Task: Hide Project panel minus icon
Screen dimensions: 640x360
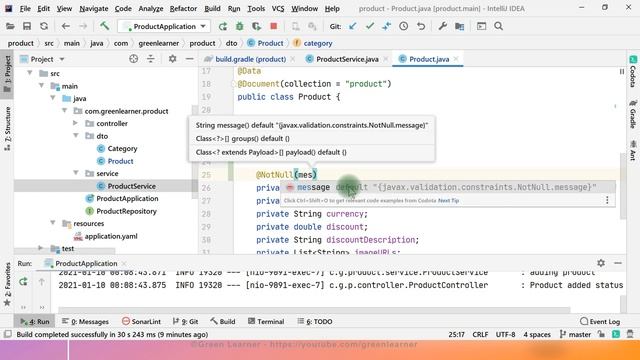Action: (x=189, y=59)
